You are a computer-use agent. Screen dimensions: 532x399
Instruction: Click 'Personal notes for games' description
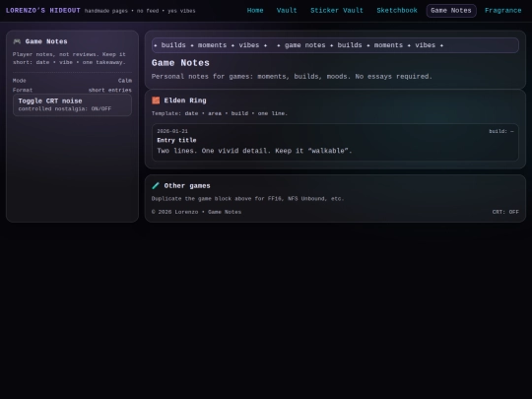(292, 77)
